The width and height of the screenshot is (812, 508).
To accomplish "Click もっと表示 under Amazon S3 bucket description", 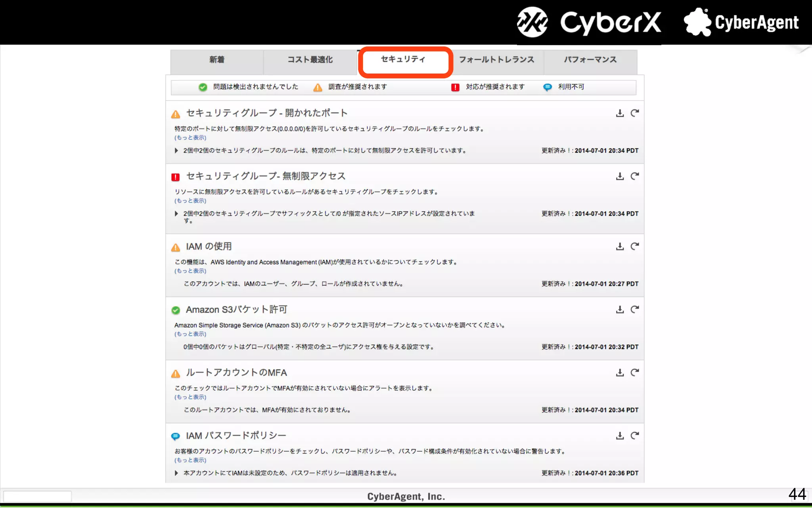I will tap(190, 334).
